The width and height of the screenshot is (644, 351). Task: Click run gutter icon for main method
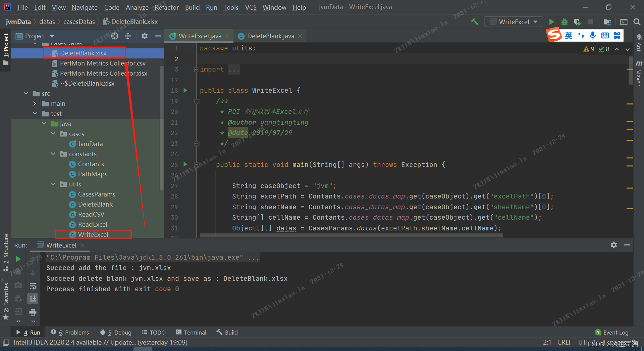(185, 164)
